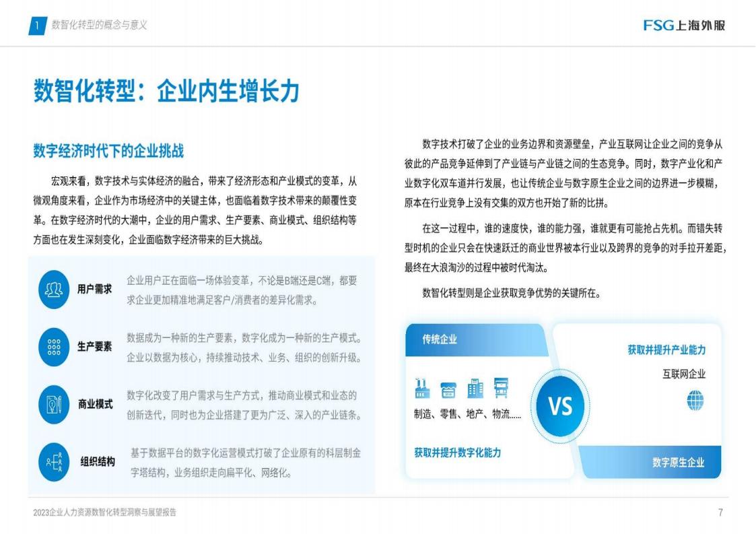The height and width of the screenshot is (534, 756).
Task: Click the building icon for 地产
Action: point(475,388)
